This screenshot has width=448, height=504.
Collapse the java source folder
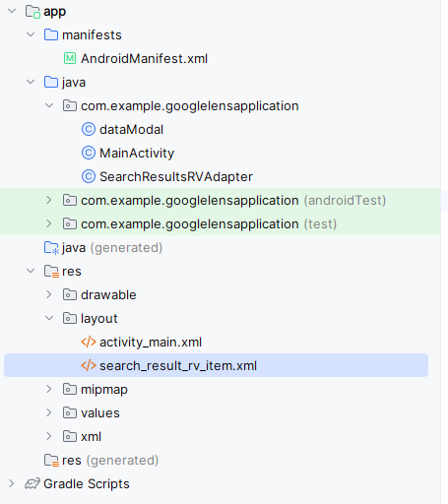(31, 82)
